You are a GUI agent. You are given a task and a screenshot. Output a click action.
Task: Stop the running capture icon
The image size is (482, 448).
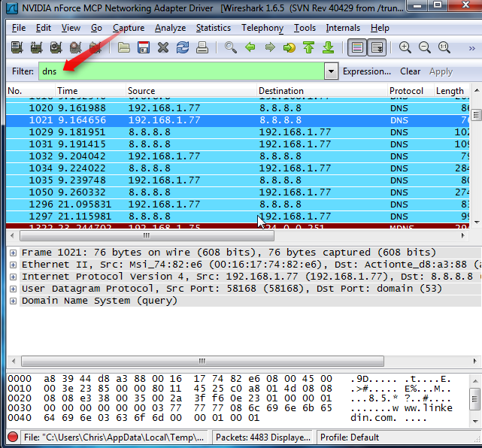(76, 47)
